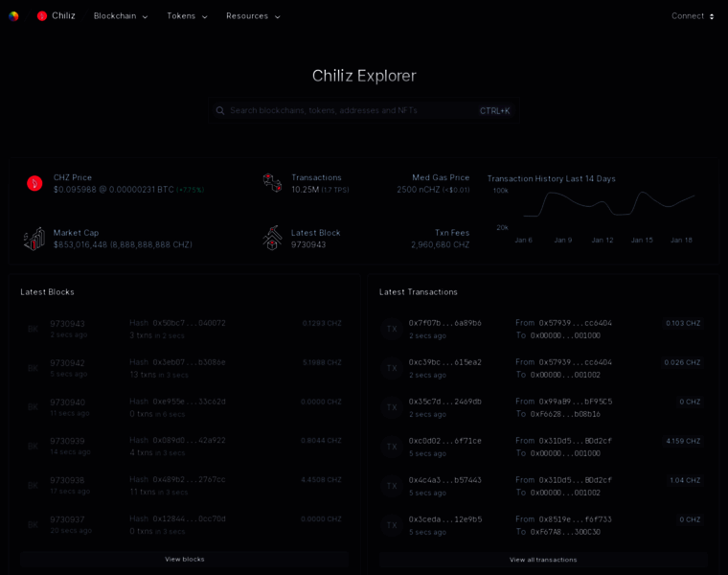728x575 pixels.
Task: Click the multicolor globe logo icon
Action: pyautogui.click(x=13, y=16)
